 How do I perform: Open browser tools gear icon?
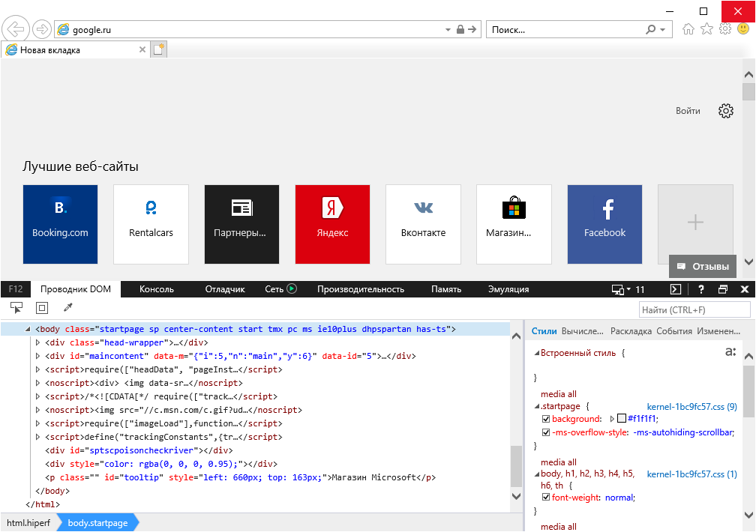[x=725, y=29]
